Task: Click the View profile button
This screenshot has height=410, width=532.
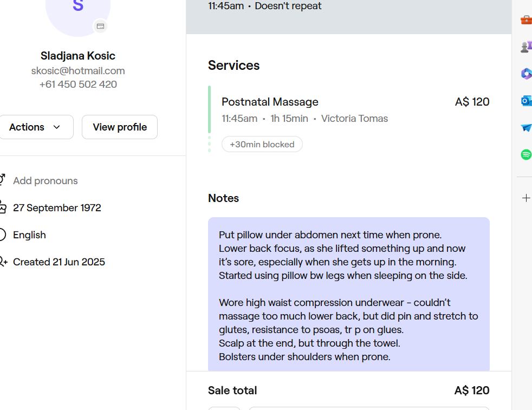Action: [120, 127]
